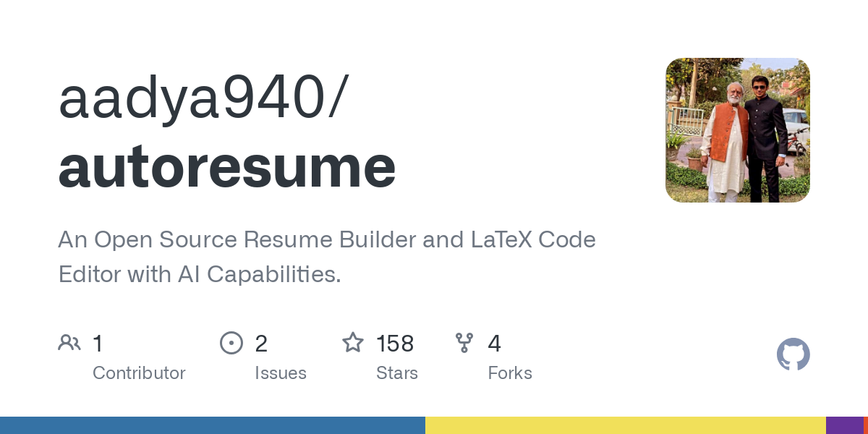
Task: Click the GitHub logo icon
Action: click(793, 354)
